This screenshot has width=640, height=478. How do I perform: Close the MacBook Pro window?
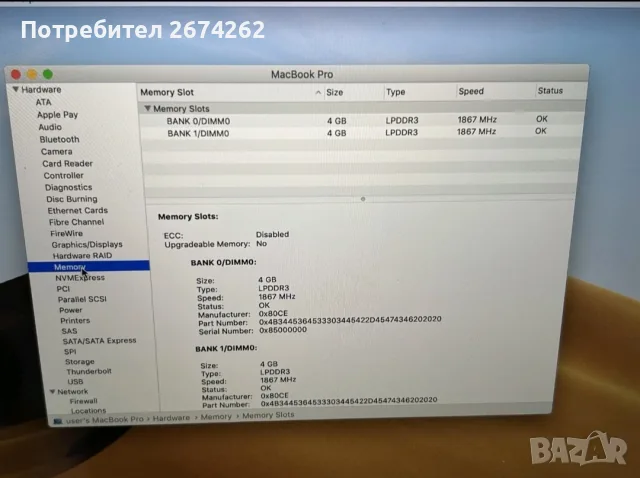click(x=16, y=74)
